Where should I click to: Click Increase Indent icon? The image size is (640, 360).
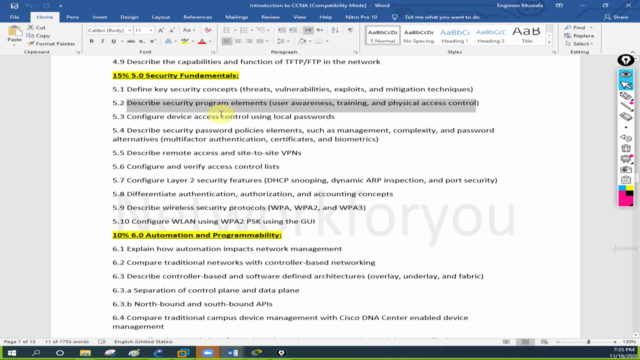[x=293, y=30]
